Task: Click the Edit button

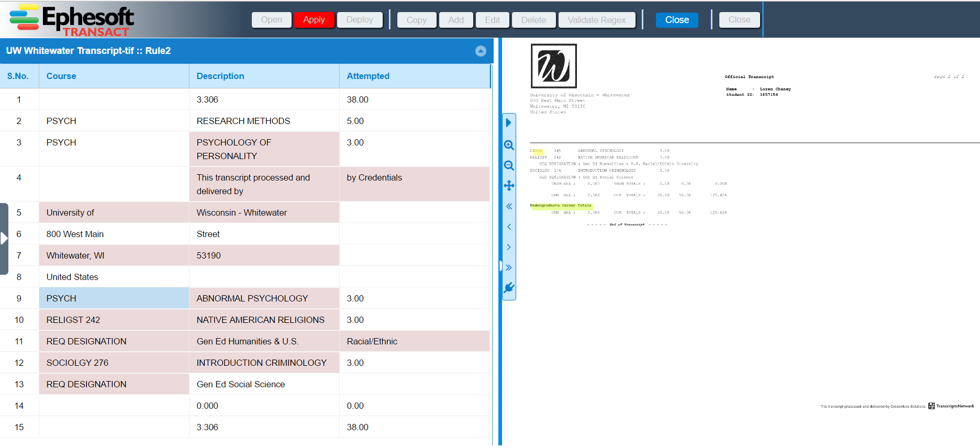Action: point(493,20)
